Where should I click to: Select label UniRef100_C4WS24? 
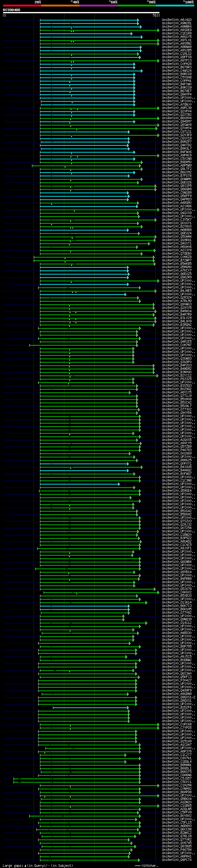point(177,71)
